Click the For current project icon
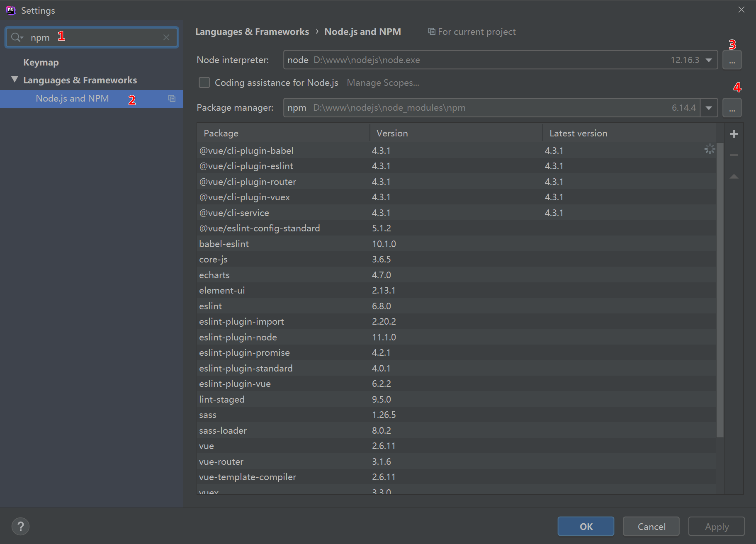756x544 pixels. coord(432,32)
